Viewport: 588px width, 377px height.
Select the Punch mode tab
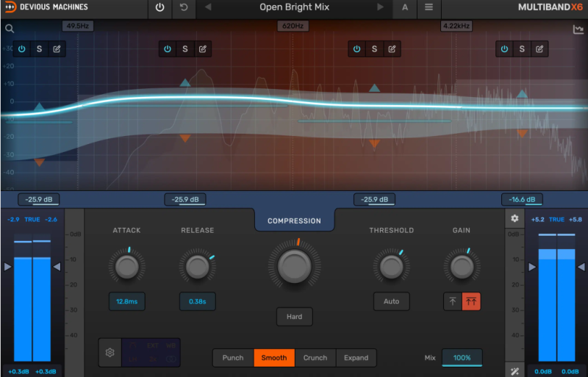[x=233, y=358]
